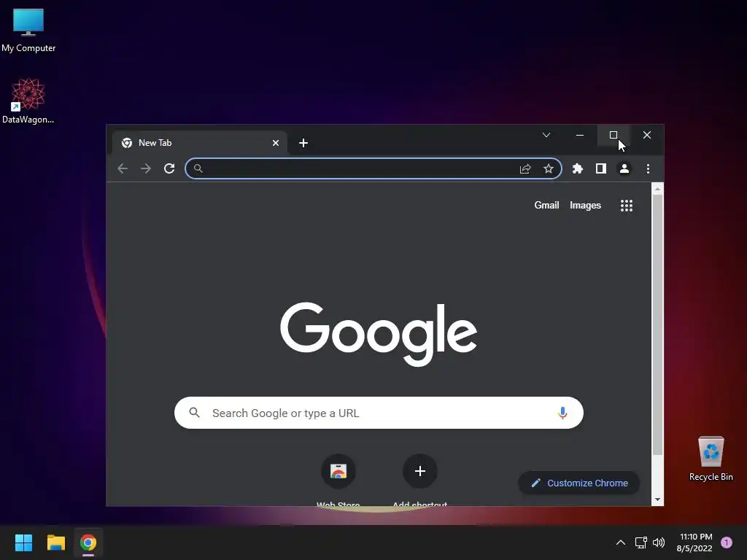Minimize the Chrome window
747x560 pixels.
[x=580, y=135]
